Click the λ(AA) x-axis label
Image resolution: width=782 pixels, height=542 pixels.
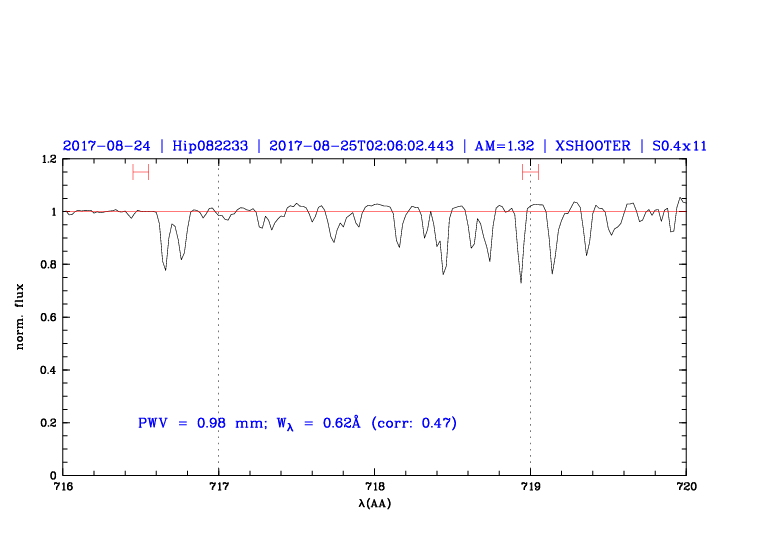tap(374, 503)
